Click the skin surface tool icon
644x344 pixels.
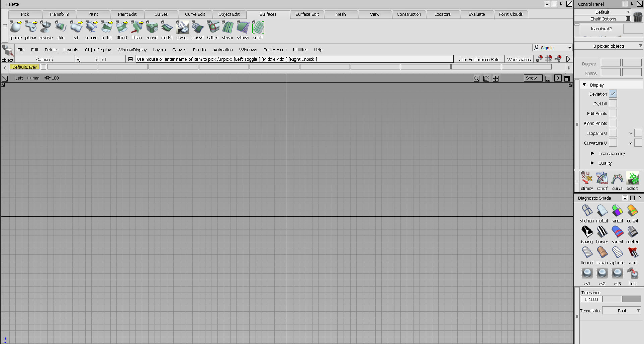coord(61,28)
